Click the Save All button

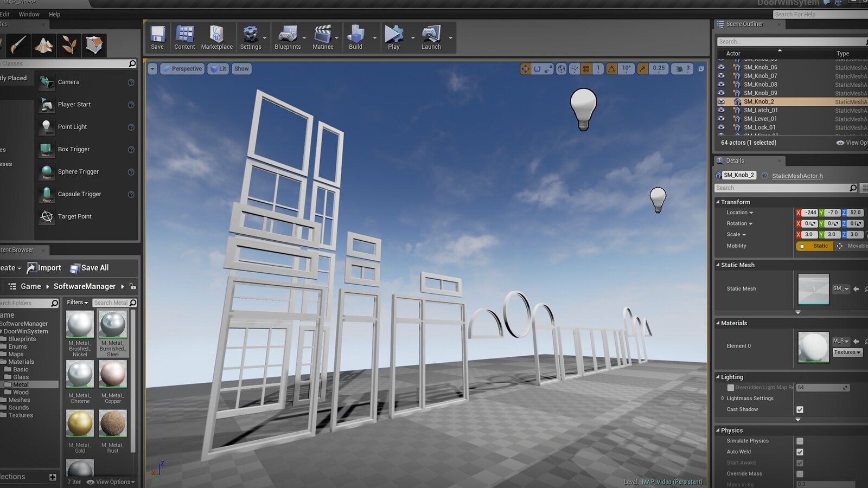90,267
